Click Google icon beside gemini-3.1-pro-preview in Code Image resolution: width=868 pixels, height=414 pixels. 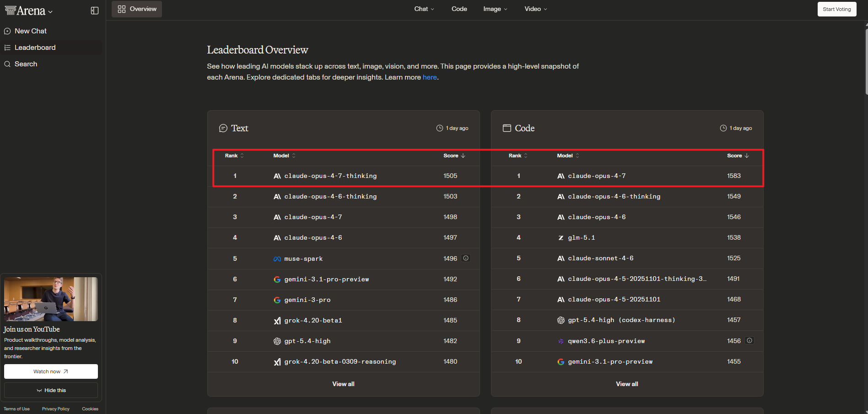(561, 362)
